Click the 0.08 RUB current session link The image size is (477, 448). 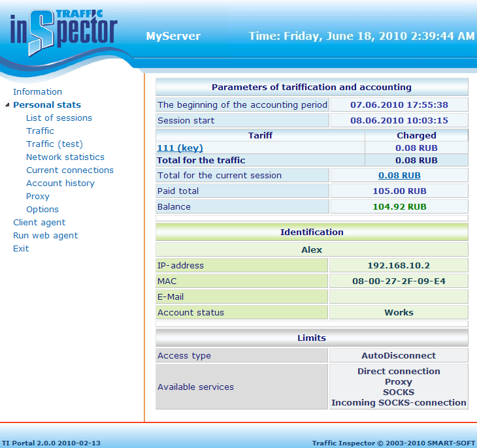coord(399,175)
